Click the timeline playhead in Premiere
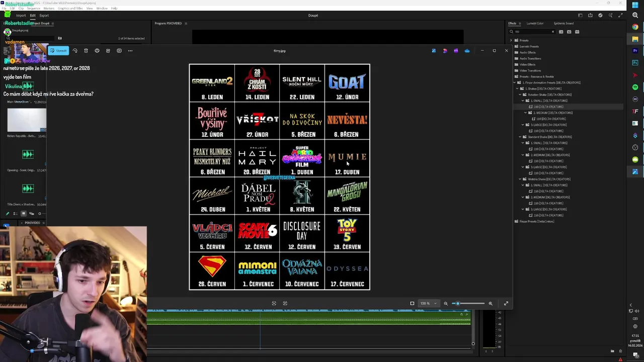Image resolution: width=644 pixels, height=362 pixels. (260, 329)
